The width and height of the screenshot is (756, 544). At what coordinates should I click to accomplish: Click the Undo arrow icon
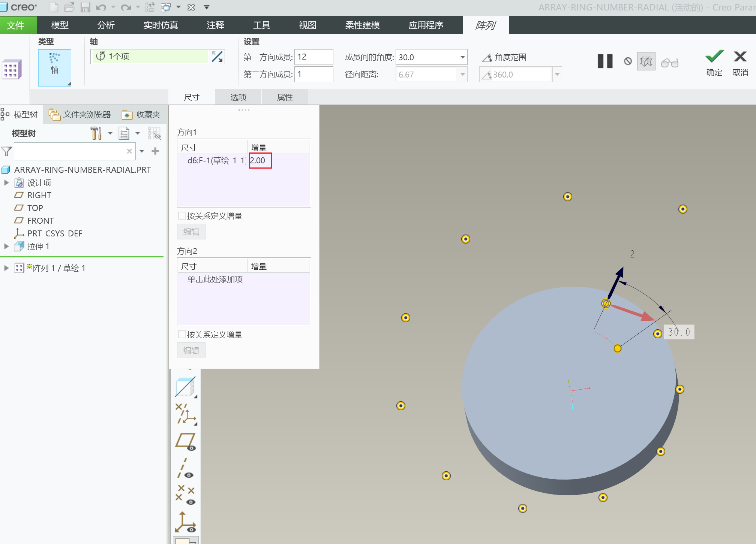pos(101,7)
